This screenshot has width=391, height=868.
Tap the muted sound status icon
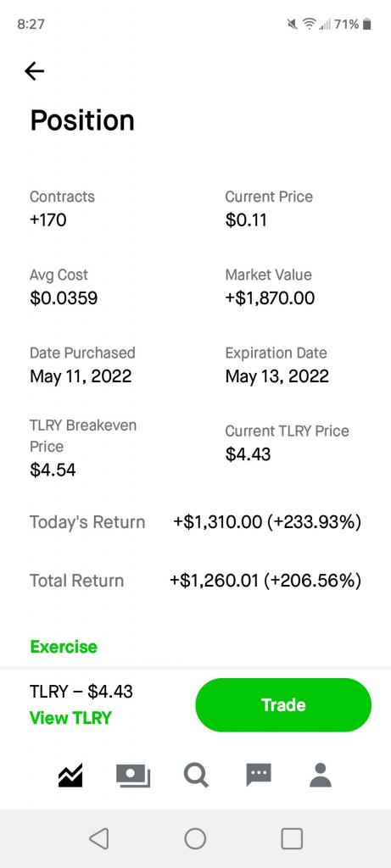pyautogui.click(x=292, y=24)
